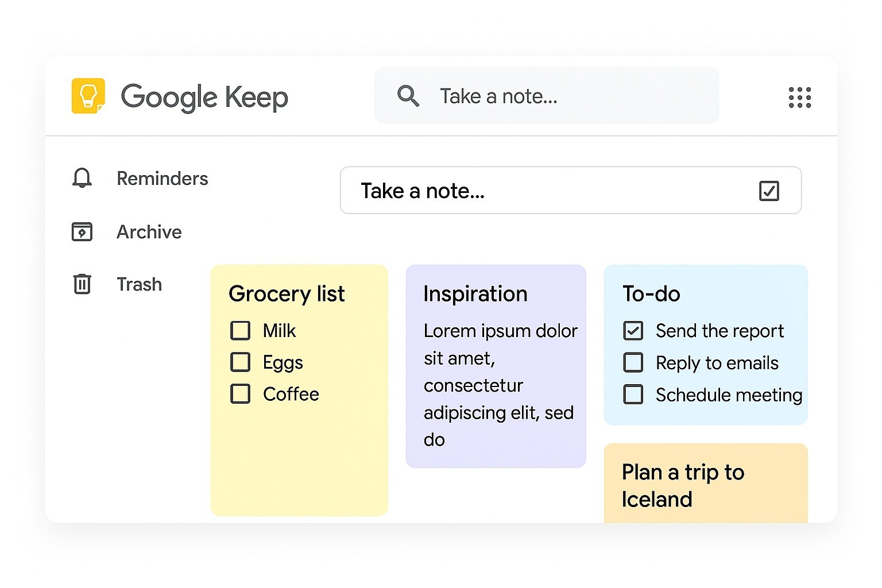Check the Eggs checkbox
The width and height of the screenshot is (882, 588).
click(240, 362)
